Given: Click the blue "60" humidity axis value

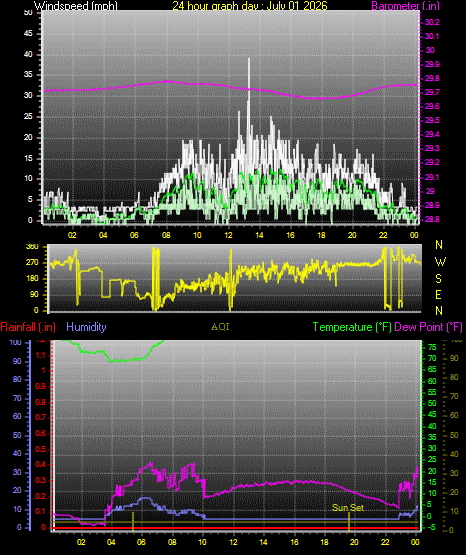Looking at the screenshot, I should pyautogui.click(x=17, y=416).
